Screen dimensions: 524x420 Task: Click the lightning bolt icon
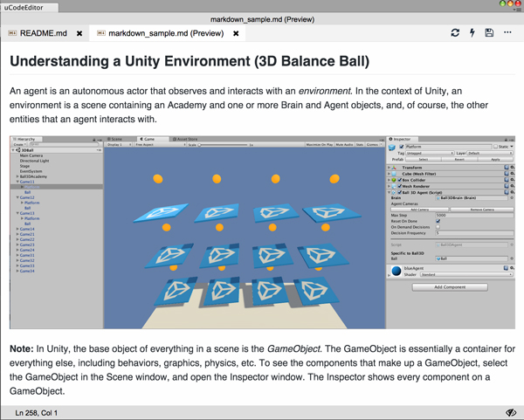click(472, 33)
